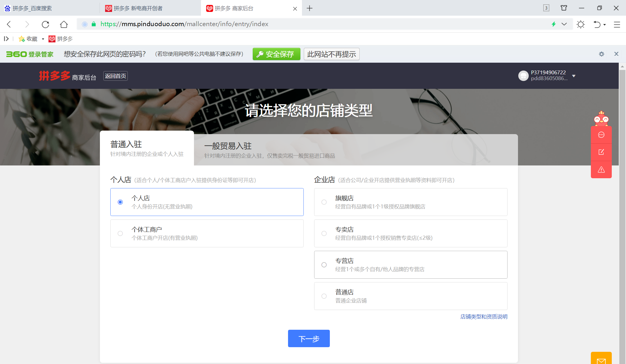626x364 pixels.
Task: Close the 拼多多 商家后台 tab
Action: 295,9
